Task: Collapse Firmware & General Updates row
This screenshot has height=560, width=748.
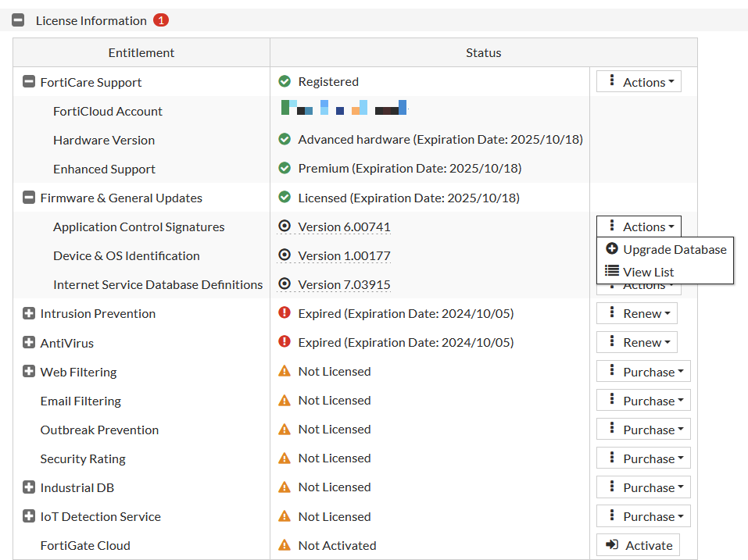Action: [29, 198]
